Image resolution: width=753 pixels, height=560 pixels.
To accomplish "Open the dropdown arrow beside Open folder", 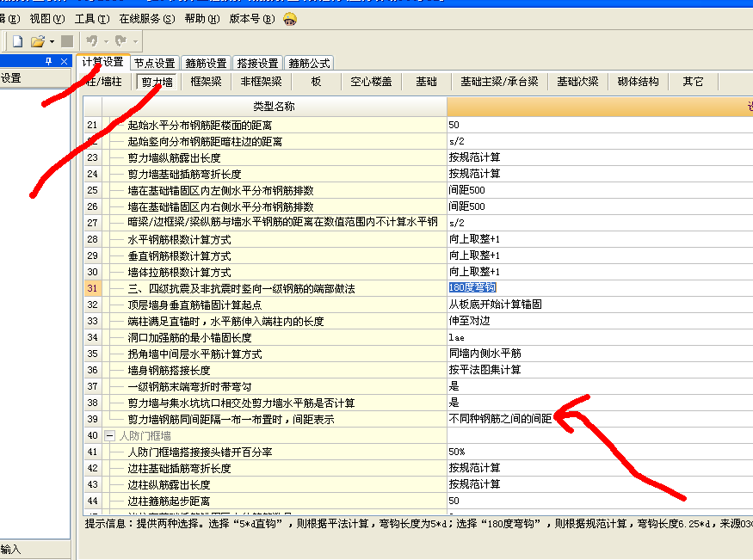I will tap(52, 42).
